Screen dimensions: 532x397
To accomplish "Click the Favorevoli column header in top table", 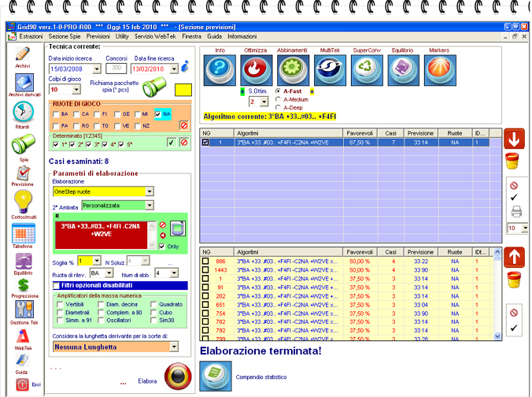I will [x=360, y=133].
